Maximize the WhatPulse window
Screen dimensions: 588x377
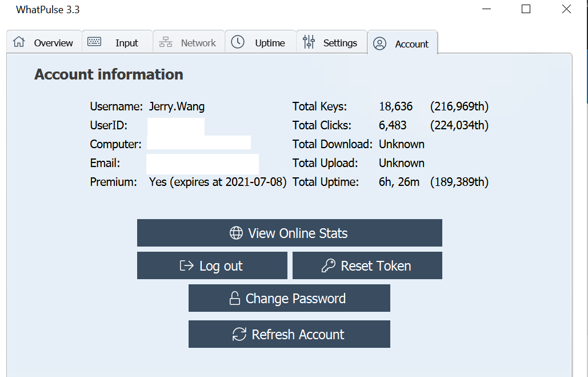[526, 9]
